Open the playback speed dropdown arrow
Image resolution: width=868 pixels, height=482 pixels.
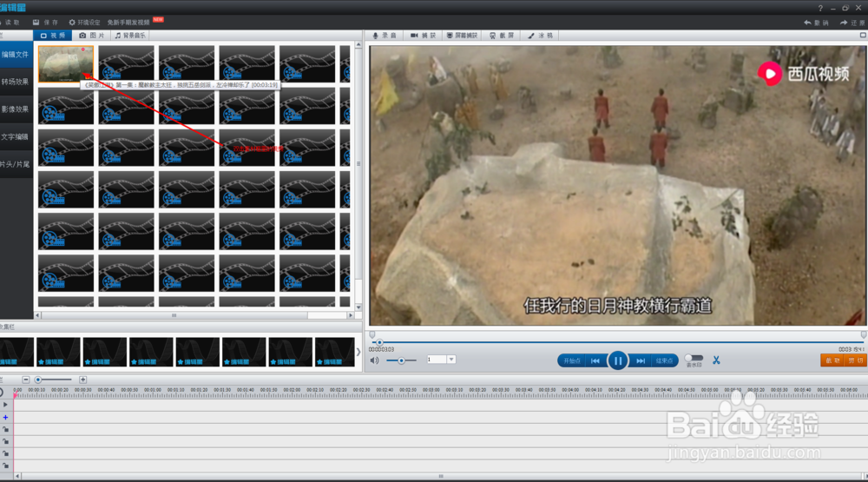pyautogui.click(x=451, y=360)
